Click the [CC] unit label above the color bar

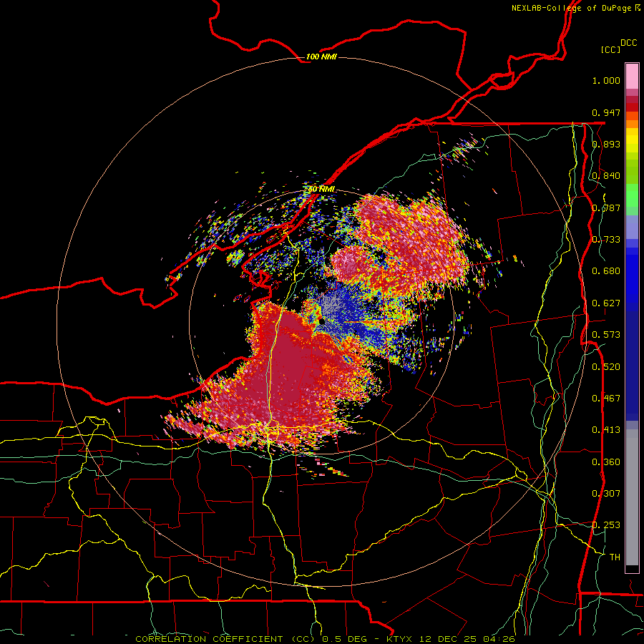[x=610, y=49]
